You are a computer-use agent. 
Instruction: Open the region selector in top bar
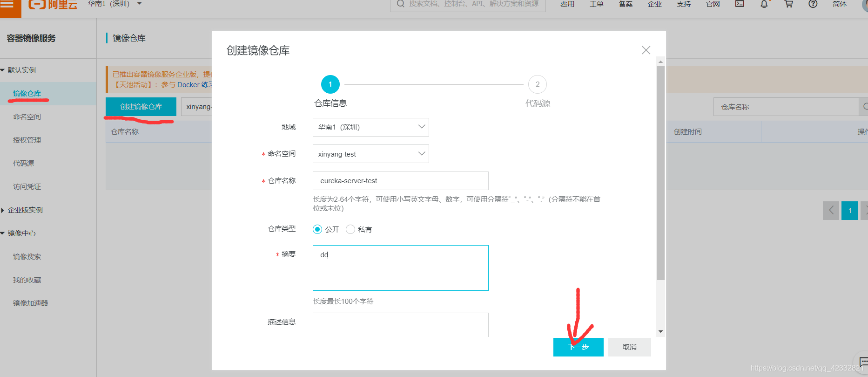[114, 4]
